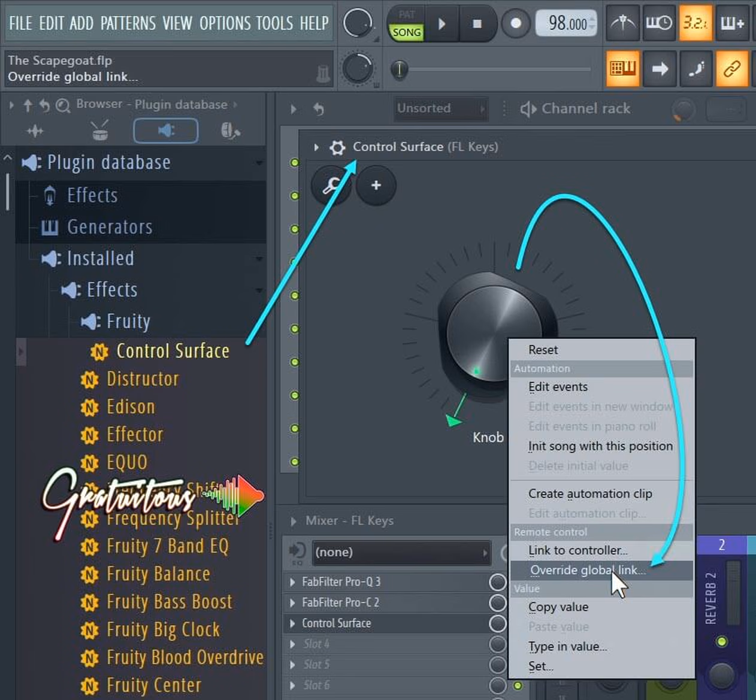
Task: Toggle the countdown 3.2 icon
Action: pos(695,23)
